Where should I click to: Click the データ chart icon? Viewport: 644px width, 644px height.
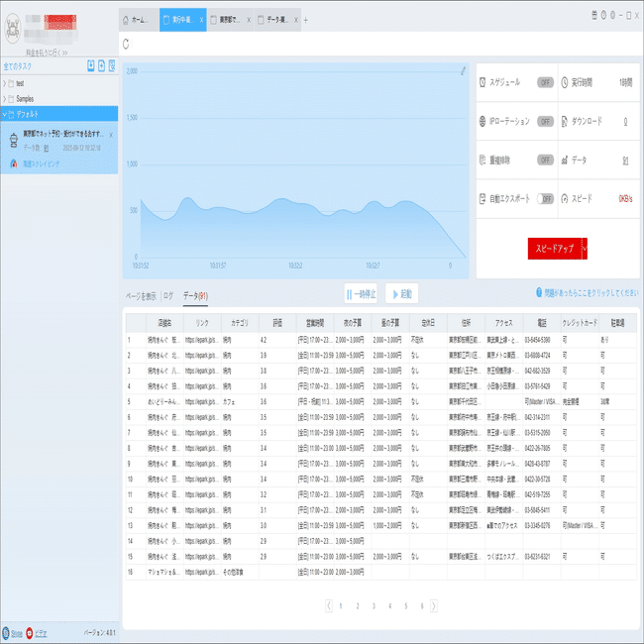(565, 161)
